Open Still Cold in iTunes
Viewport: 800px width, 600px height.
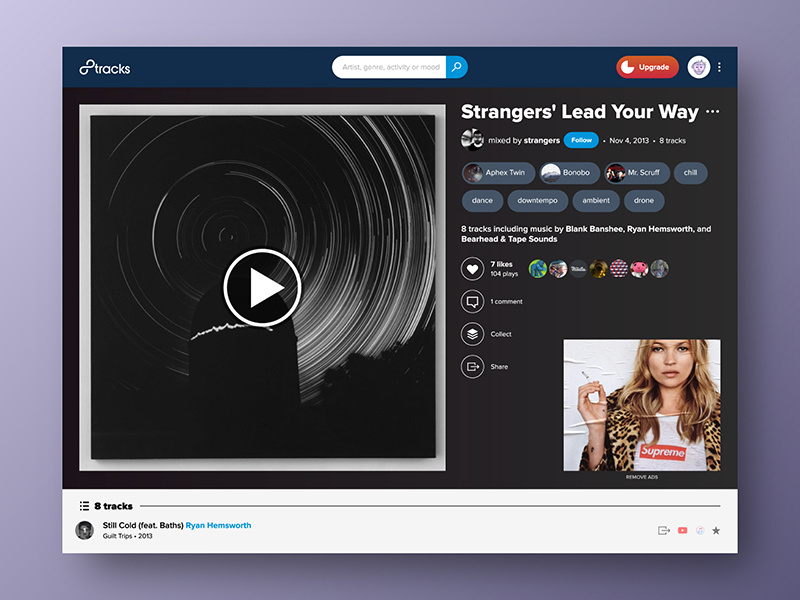(x=700, y=531)
